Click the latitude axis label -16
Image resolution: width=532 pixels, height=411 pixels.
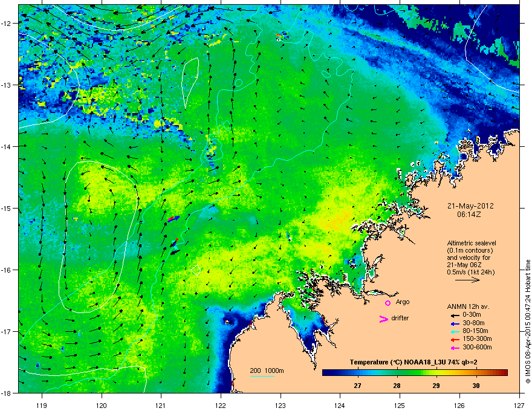coord(6,270)
